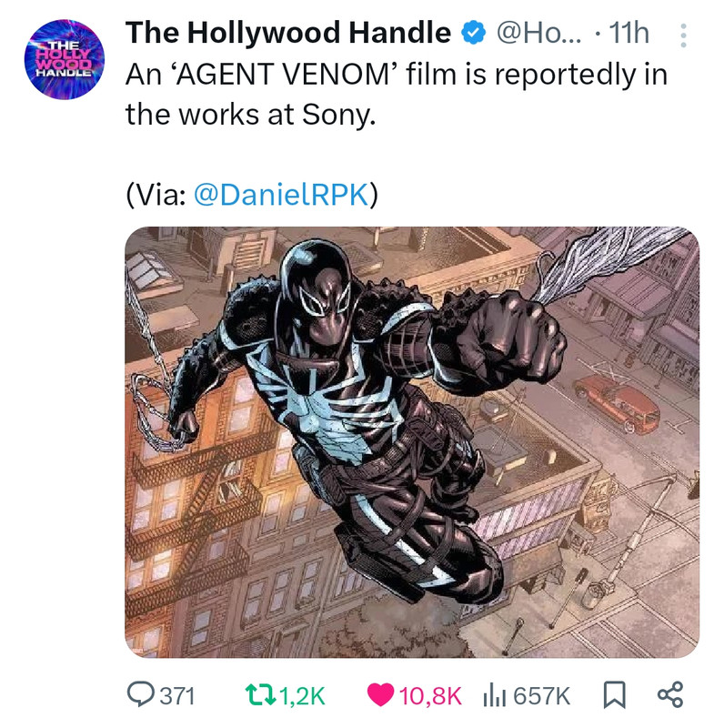The width and height of the screenshot is (724, 728).
Task: Open the three-dot more options menu
Action: [683, 35]
